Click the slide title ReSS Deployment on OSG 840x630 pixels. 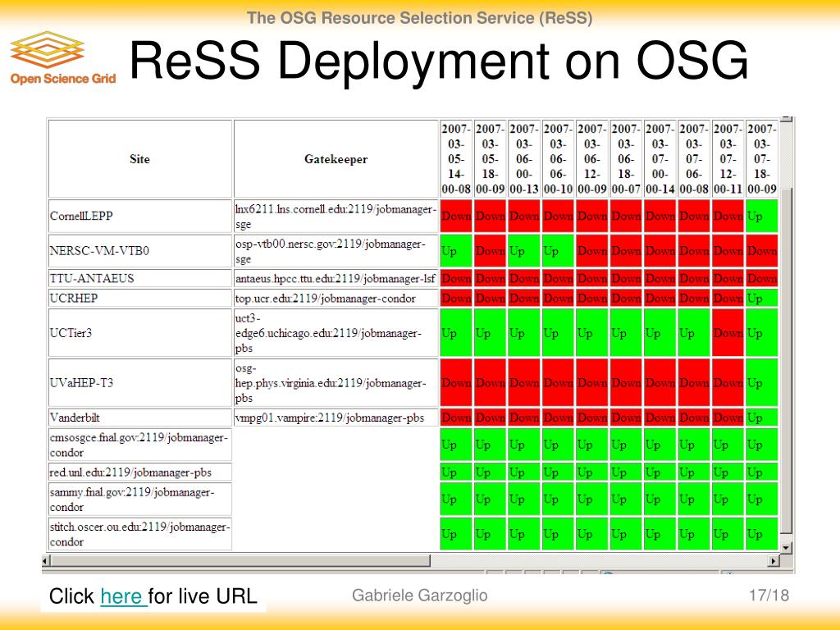click(439, 61)
